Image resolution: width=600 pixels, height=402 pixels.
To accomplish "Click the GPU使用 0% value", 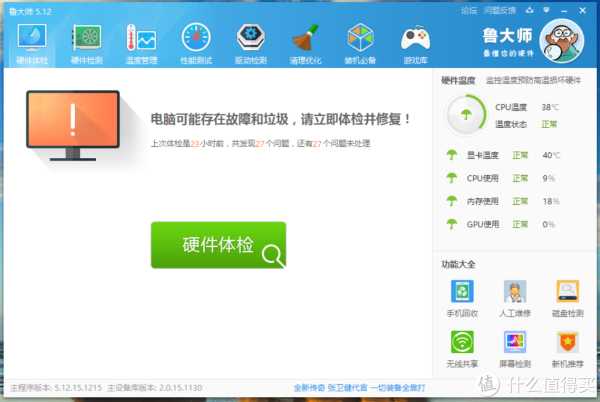I will click(549, 224).
